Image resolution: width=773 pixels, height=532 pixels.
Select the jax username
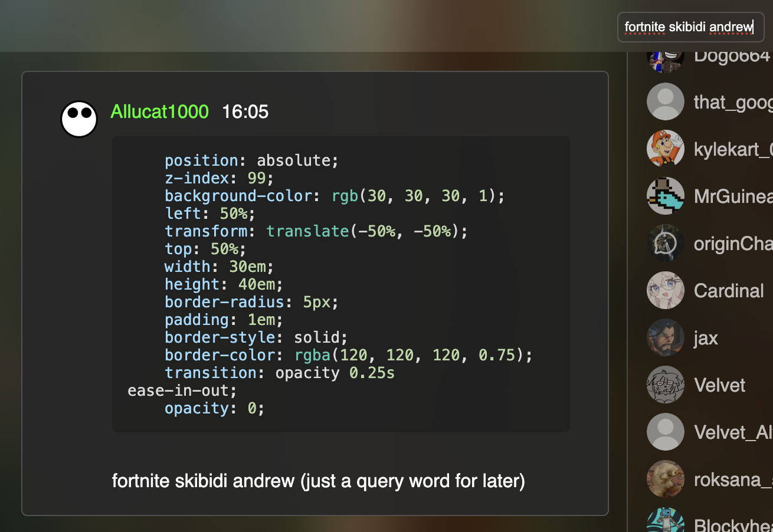click(x=706, y=339)
